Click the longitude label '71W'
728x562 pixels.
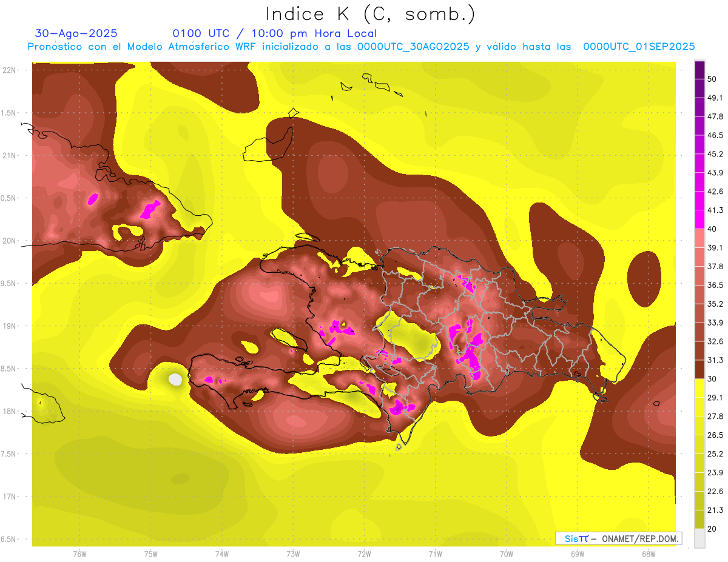tap(435, 554)
